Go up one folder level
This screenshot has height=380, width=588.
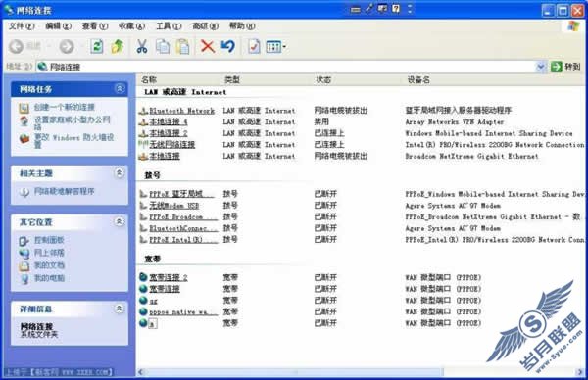pos(118,46)
